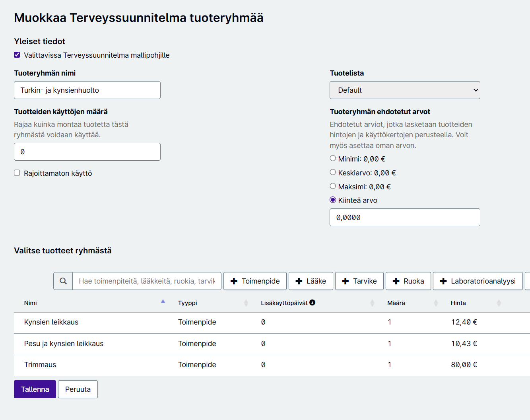The width and height of the screenshot is (530, 420).
Task: Select the Kiinteä arvo radio option
Action: click(333, 200)
